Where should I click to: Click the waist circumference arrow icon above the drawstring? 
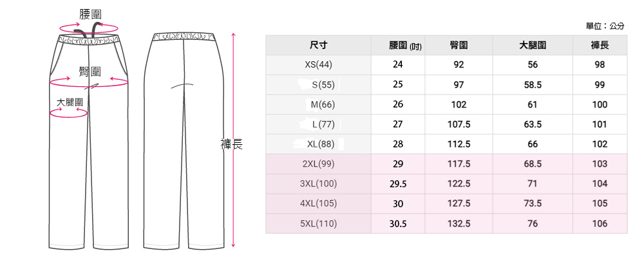[88, 28]
